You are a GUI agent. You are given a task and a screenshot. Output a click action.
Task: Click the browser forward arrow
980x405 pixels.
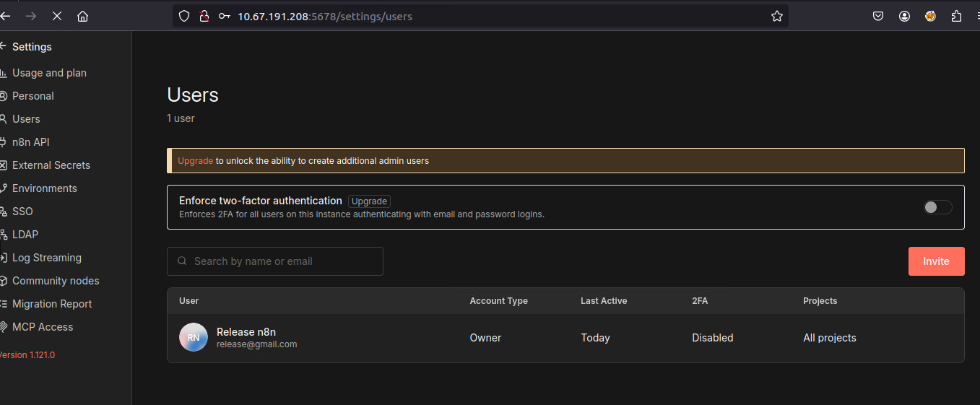[30, 16]
